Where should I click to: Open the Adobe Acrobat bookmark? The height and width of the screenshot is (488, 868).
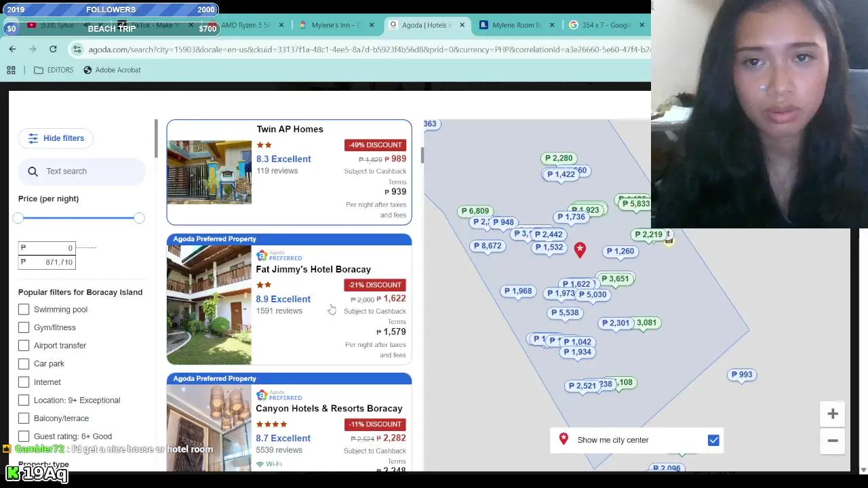pos(112,70)
